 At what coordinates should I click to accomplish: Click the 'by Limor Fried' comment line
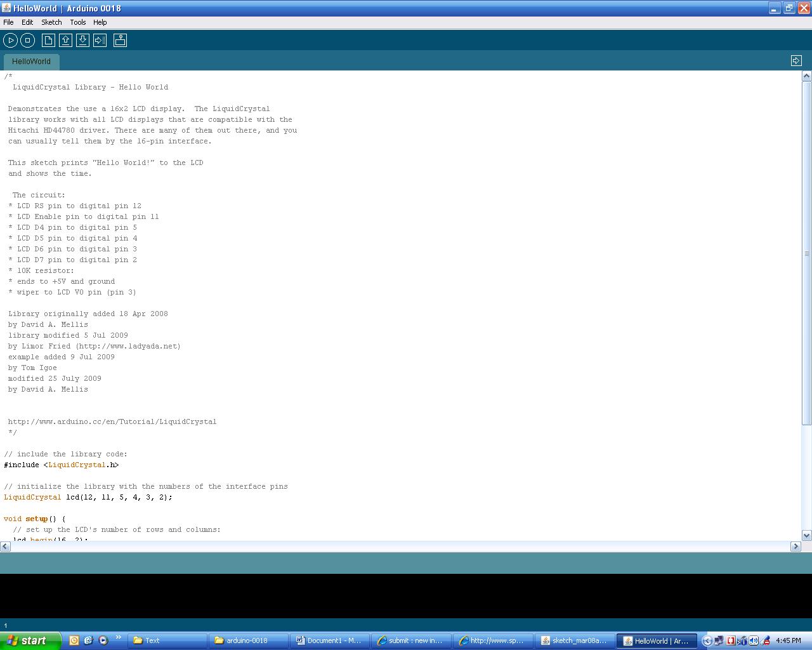point(94,346)
